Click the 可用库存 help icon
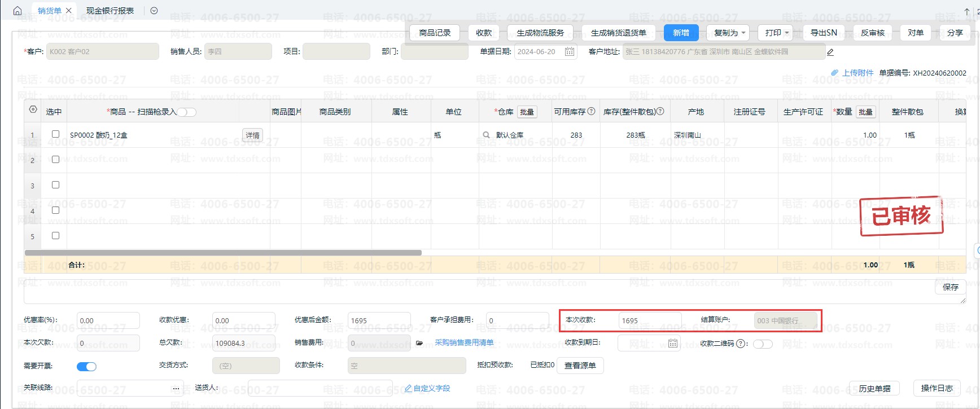980x409 pixels. pyautogui.click(x=592, y=111)
